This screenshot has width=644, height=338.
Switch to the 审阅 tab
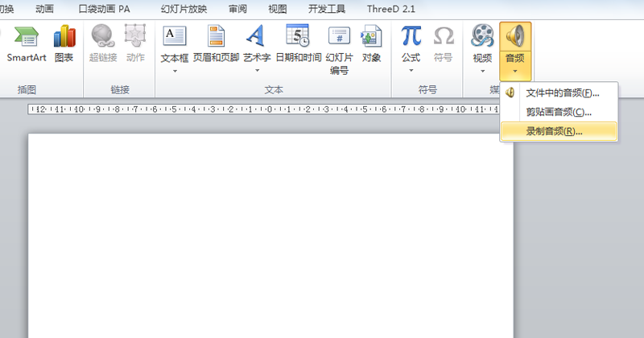pos(237,9)
